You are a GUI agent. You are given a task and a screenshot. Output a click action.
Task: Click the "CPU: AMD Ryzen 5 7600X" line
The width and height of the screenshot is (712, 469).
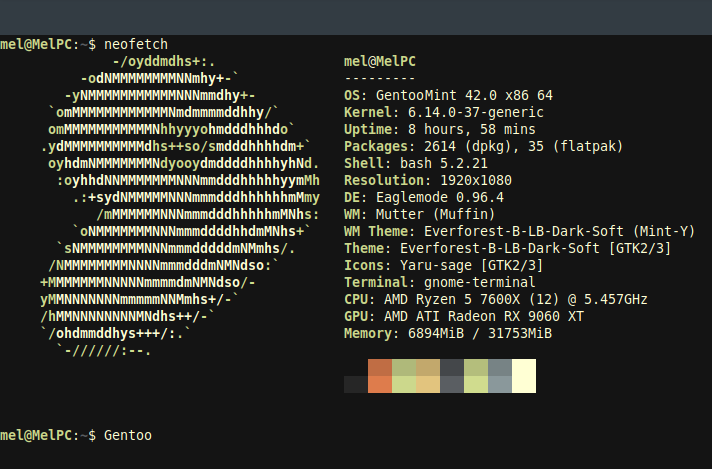[495, 300]
